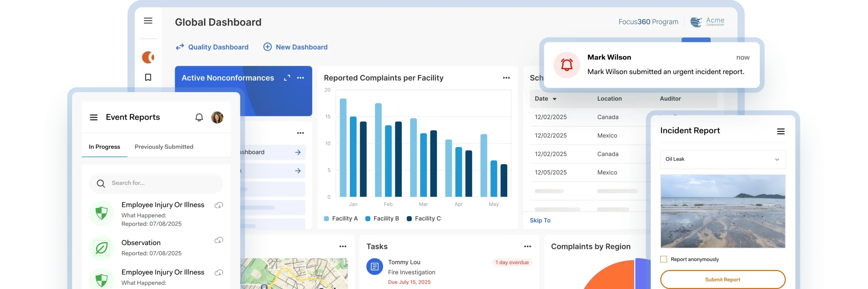868x289 pixels.
Task: Switch to the Previously Submitted tab
Action: [164, 147]
